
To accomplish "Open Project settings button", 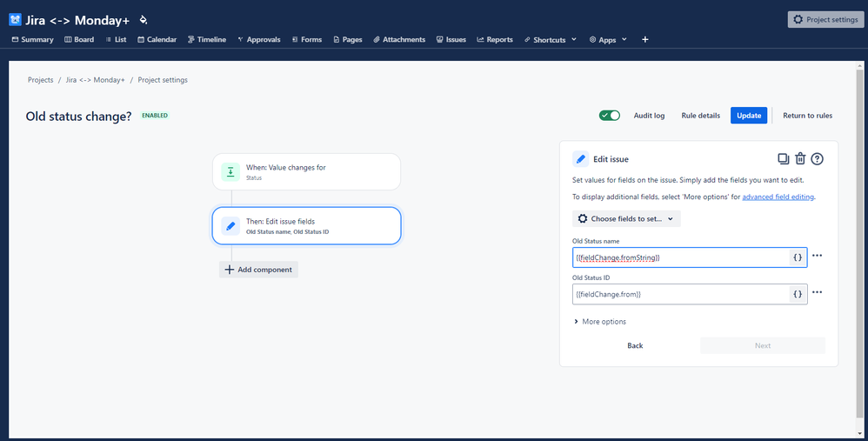I will tap(825, 19).
